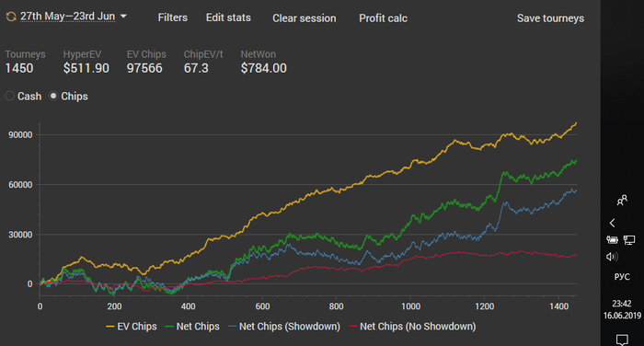Click the 90000 y-axis label
The image size is (644, 346).
20,135
